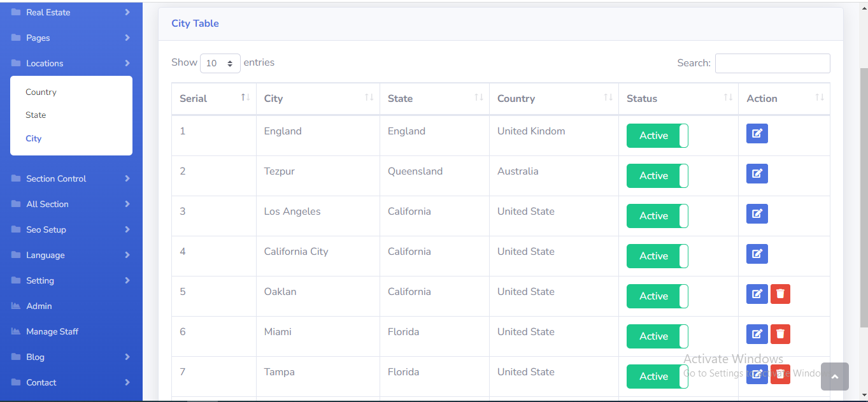Click the scroll-to-top arrow button
Screen dimensions: 868x402
(834, 377)
